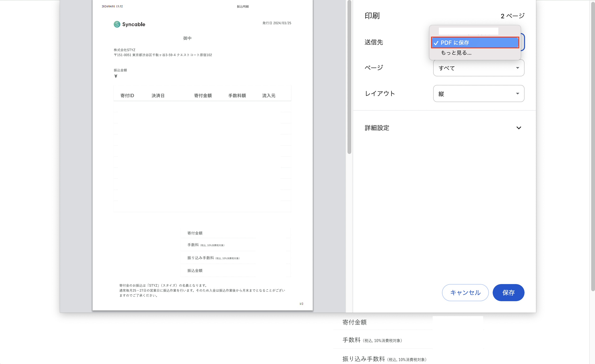Click the 流入元 column header
Viewport: 595px width, 364px height.
pyautogui.click(x=269, y=96)
